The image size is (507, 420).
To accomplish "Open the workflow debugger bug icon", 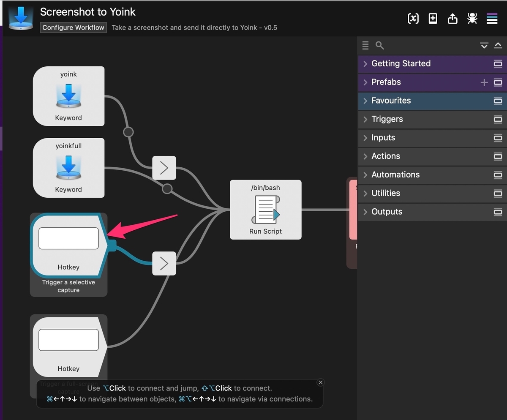I will point(472,19).
